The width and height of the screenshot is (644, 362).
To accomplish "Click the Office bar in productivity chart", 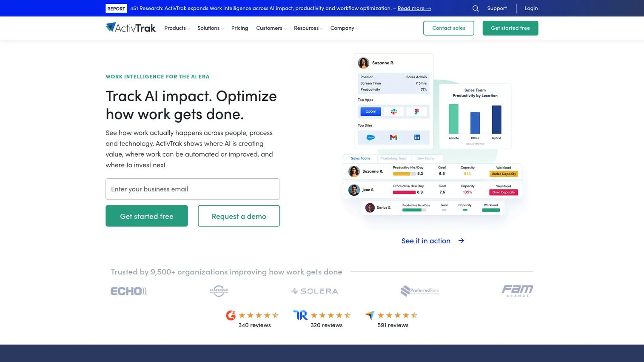I will 475,123.
